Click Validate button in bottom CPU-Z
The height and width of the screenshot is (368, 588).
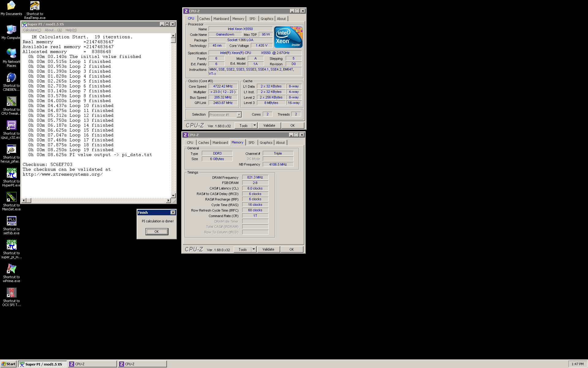[268, 249]
